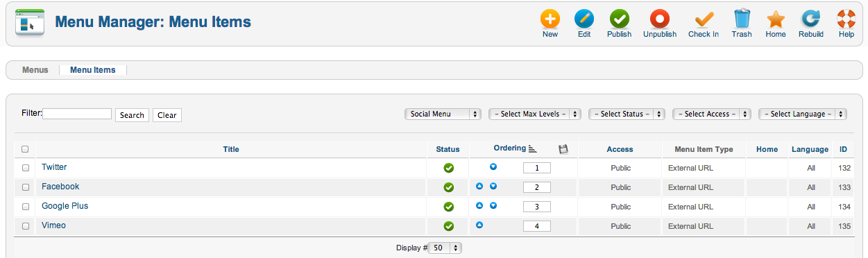
Task: Toggle published status of Facebook
Action: pyautogui.click(x=448, y=187)
